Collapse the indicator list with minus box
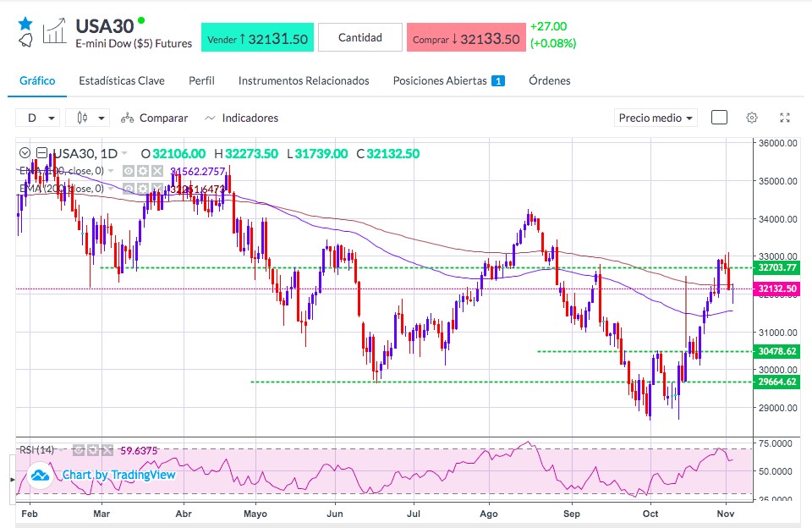 coord(41,153)
